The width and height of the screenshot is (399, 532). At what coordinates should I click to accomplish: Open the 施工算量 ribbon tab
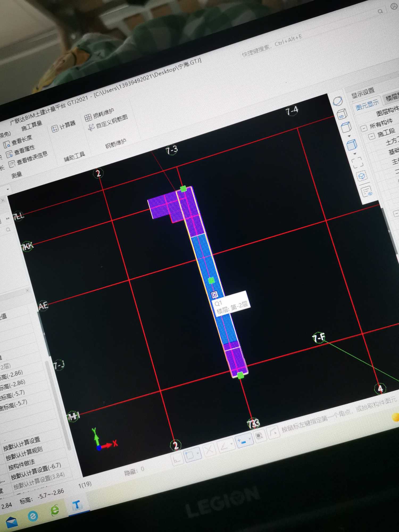32,126
